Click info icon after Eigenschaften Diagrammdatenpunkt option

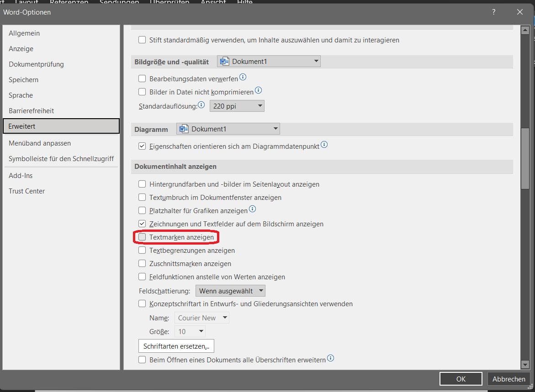(324, 145)
